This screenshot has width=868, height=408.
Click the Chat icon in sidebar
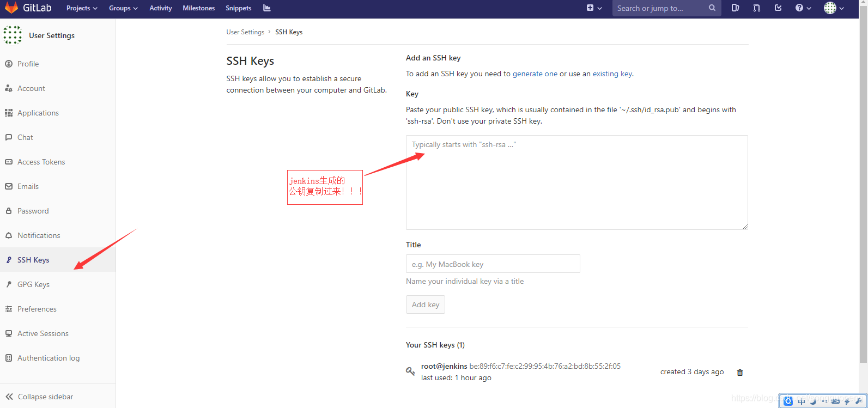(9, 137)
